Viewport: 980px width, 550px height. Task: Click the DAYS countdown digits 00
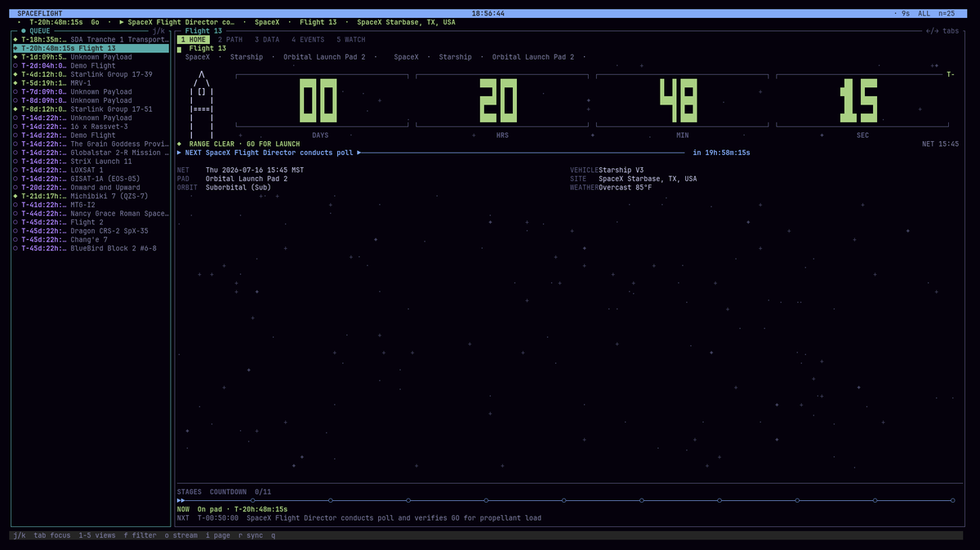pos(319,100)
